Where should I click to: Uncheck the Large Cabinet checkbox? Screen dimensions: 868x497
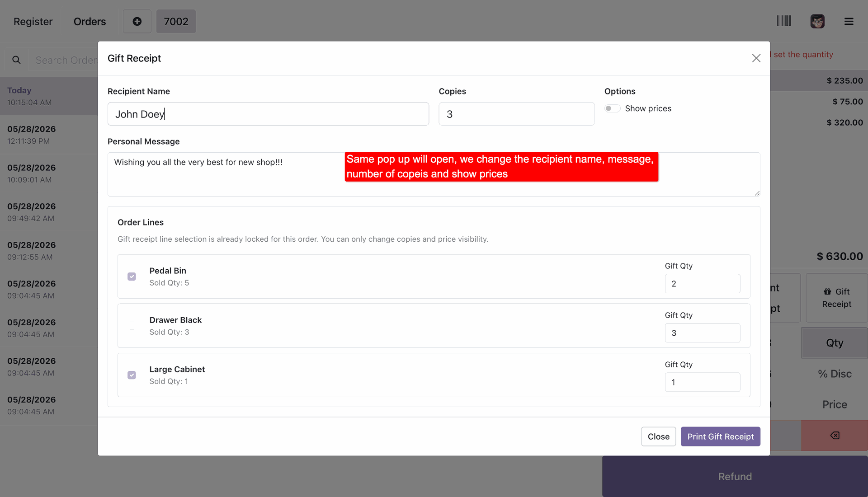132,375
